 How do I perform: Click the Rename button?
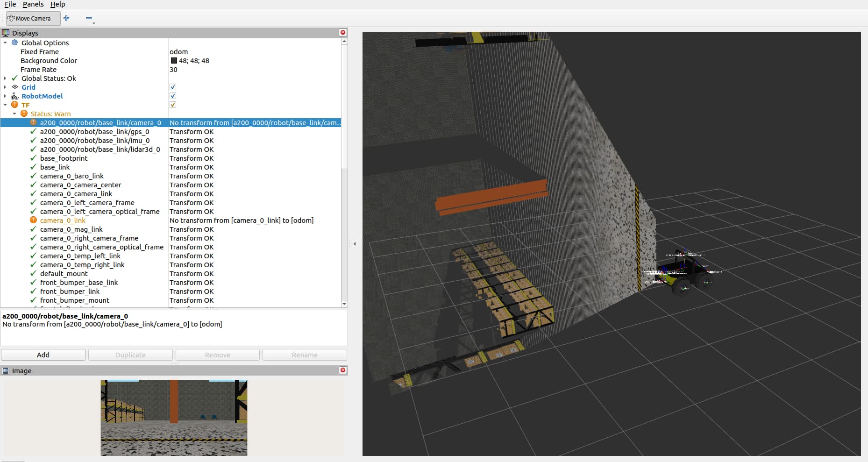305,355
